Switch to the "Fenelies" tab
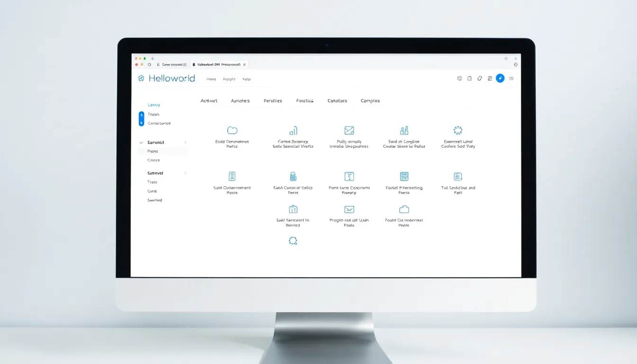This screenshot has width=637, height=364. pyautogui.click(x=273, y=101)
